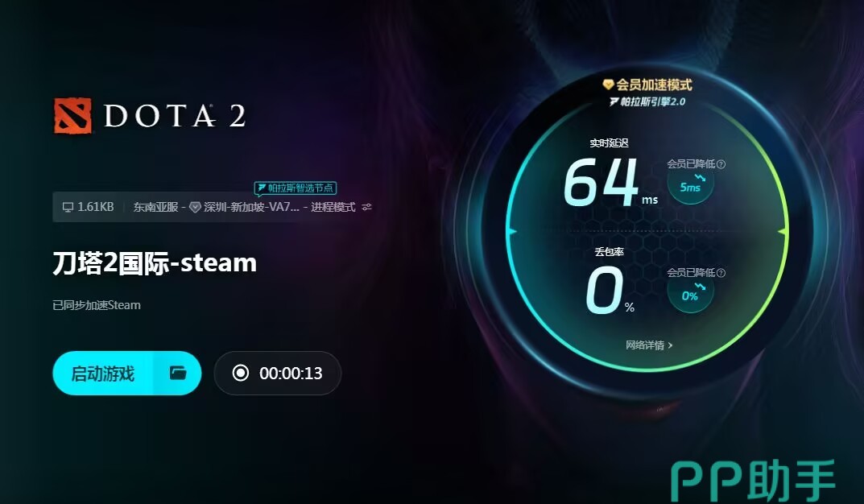Launch the game with 启动游戏 button
The image size is (864, 504).
click(103, 374)
